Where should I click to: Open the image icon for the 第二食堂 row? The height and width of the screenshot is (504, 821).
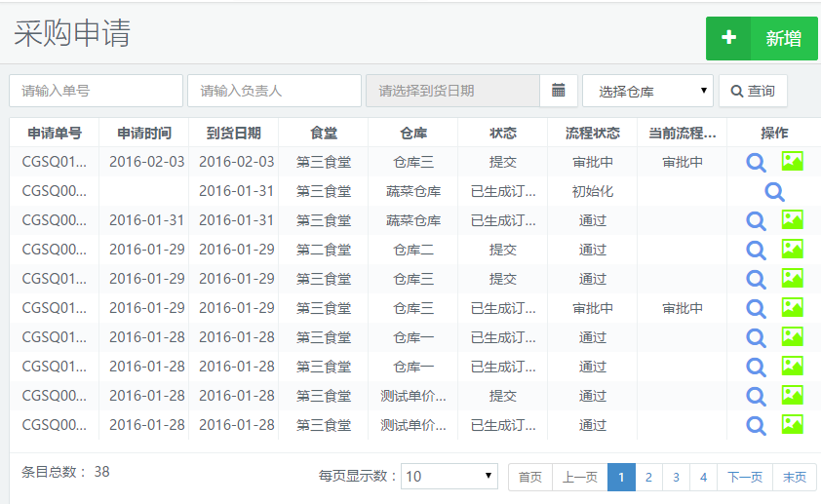click(792, 251)
